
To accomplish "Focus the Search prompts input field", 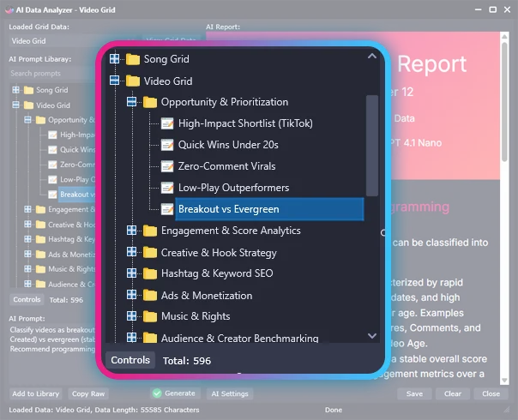I will click(51, 74).
